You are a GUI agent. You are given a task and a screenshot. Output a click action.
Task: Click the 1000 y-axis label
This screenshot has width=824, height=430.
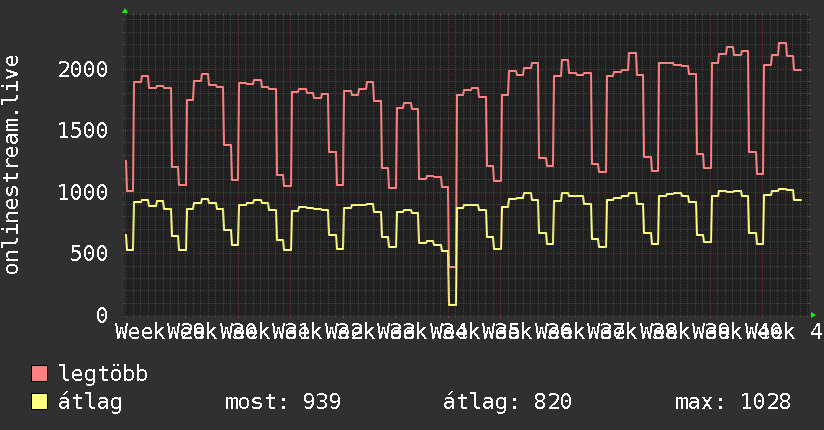(83, 192)
